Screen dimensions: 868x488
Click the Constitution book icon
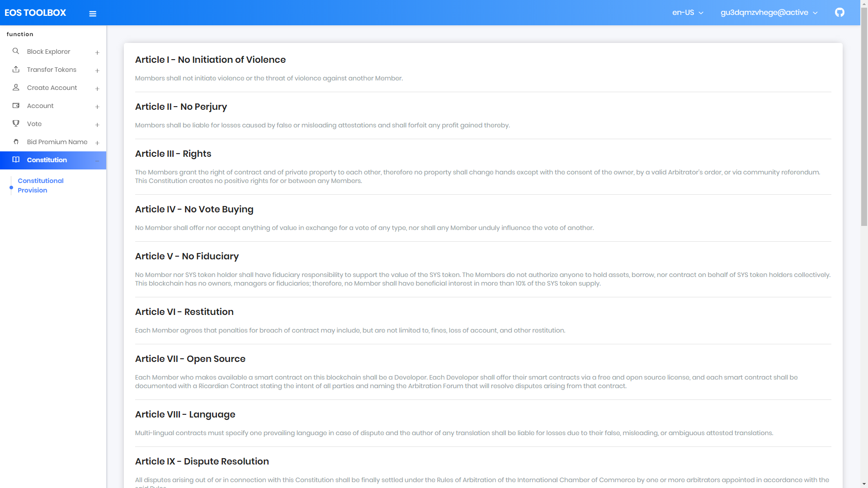tap(16, 160)
